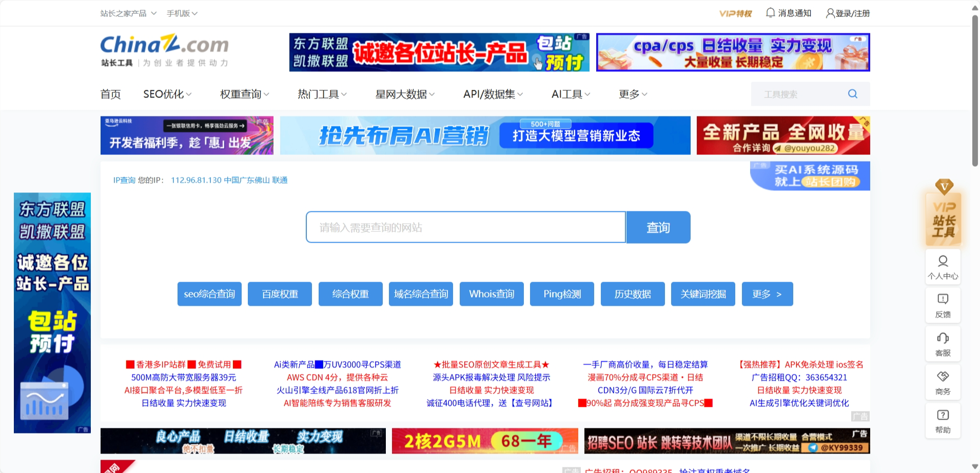Open the 个人中心 icon in right sidebar
The width and height of the screenshot is (980, 473).
943,267
